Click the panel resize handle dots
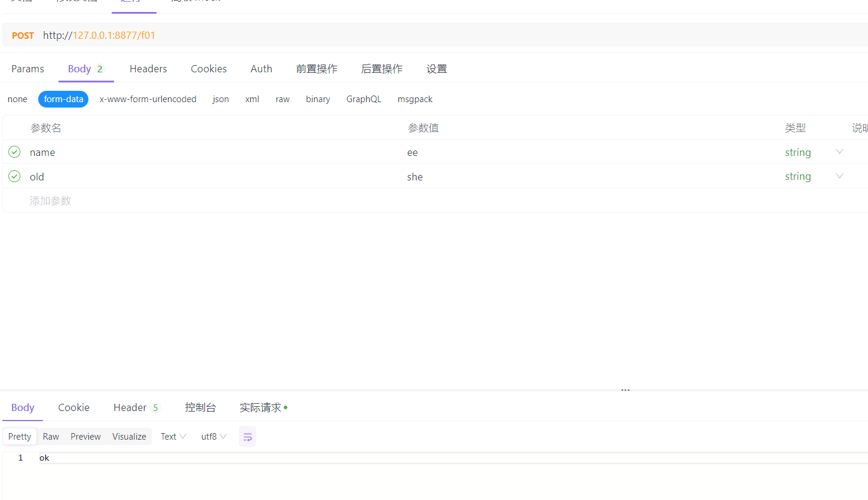 coord(625,389)
